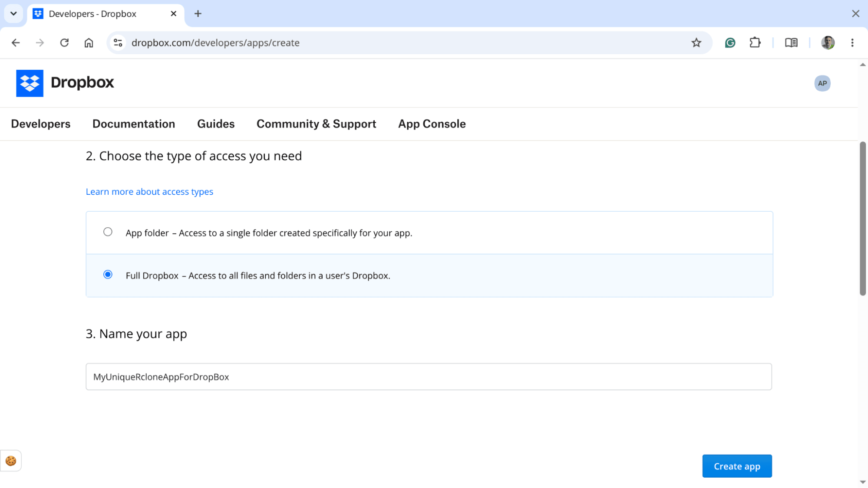The width and height of the screenshot is (868, 488).
Task: Close the browser window
Action: tap(855, 14)
